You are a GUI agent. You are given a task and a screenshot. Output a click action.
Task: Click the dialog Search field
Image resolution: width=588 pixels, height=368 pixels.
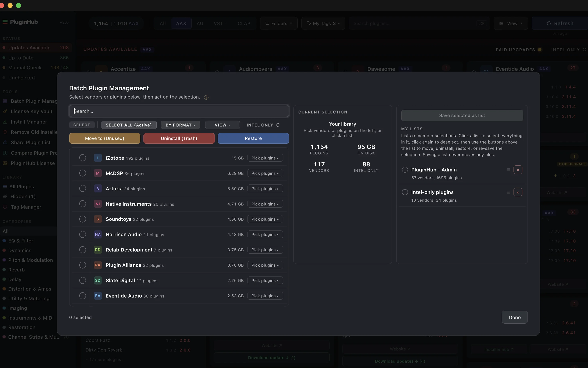tap(179, 111)
